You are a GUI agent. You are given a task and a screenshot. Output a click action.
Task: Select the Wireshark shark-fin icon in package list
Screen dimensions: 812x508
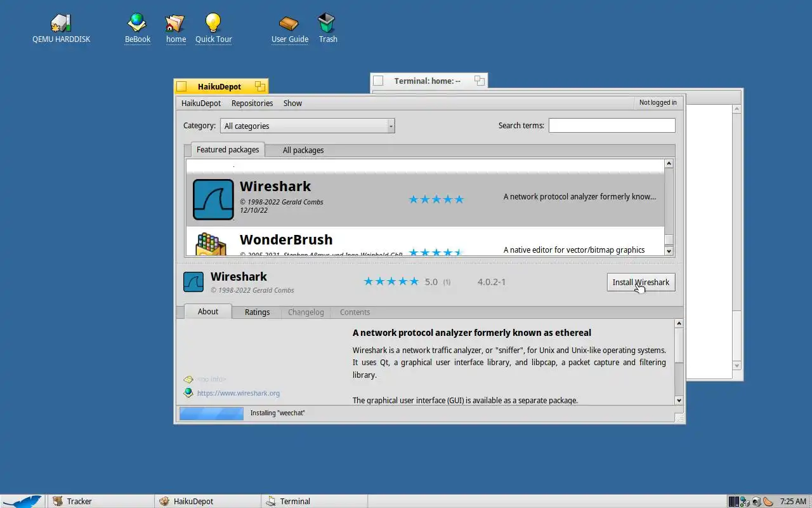tap(213, 199)
